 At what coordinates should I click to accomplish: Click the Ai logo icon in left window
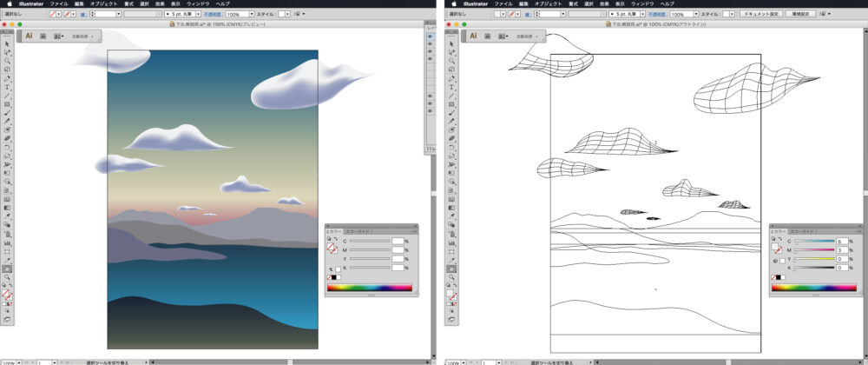(29, 36)
